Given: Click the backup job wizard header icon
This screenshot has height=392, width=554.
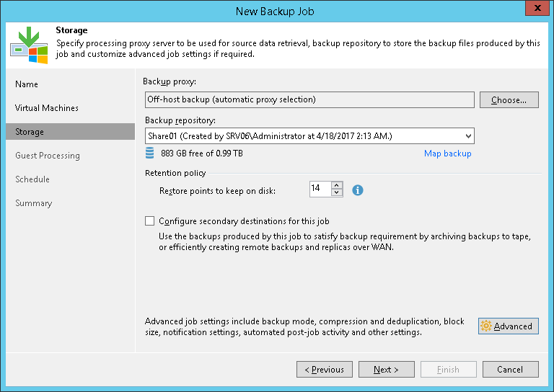Looking at the screenshot, I should point(29,45).
